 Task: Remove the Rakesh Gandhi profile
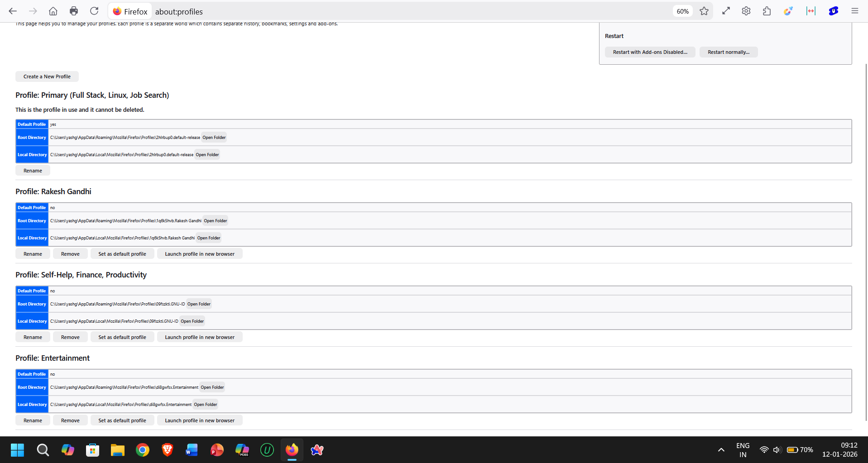coord(70,254)
